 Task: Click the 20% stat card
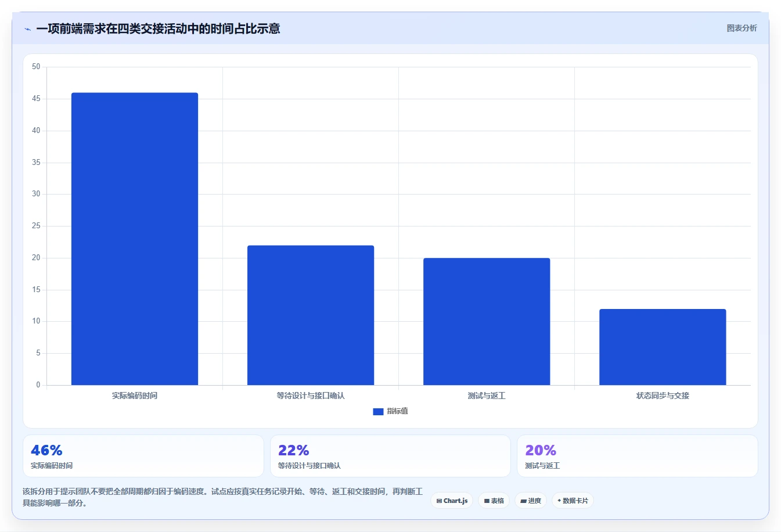pos(638,456)
